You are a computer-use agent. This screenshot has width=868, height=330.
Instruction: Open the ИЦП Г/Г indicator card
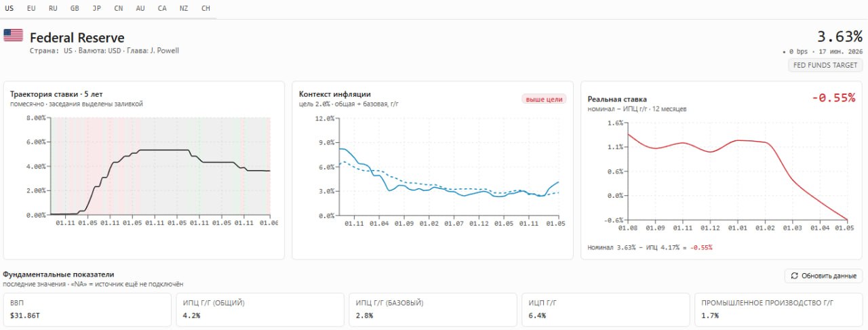[606, 310]
